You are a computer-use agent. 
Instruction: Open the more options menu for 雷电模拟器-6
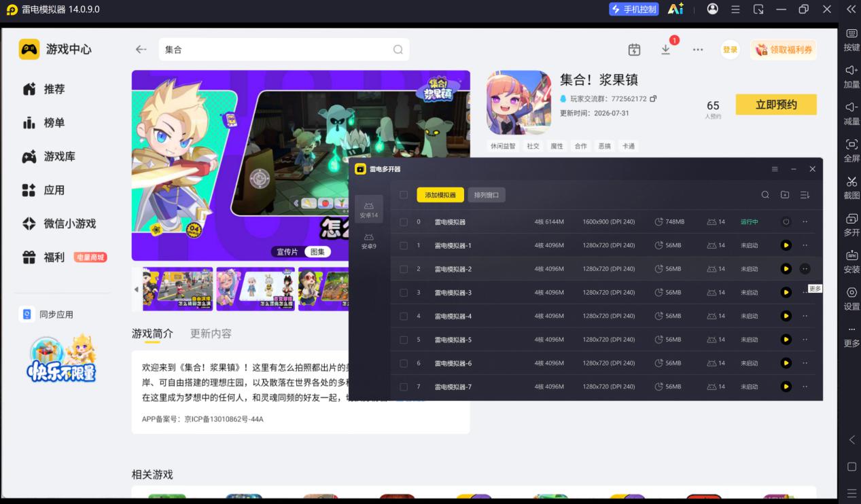point(805,363)
